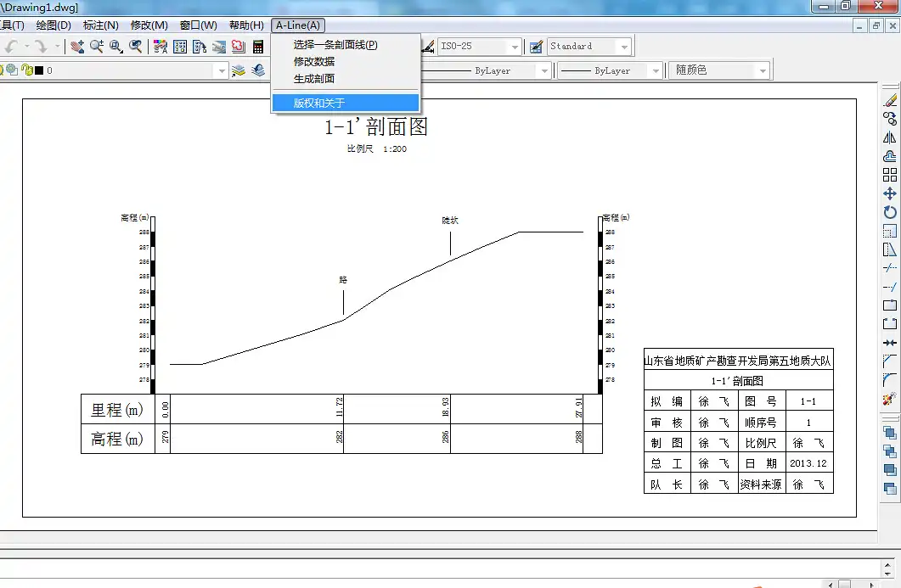Image resolution: width=901 pixels, height=588 pixels.
Task: Choose 生成剖面 from the A-Line menu
Action: click(x=314, y=79)
